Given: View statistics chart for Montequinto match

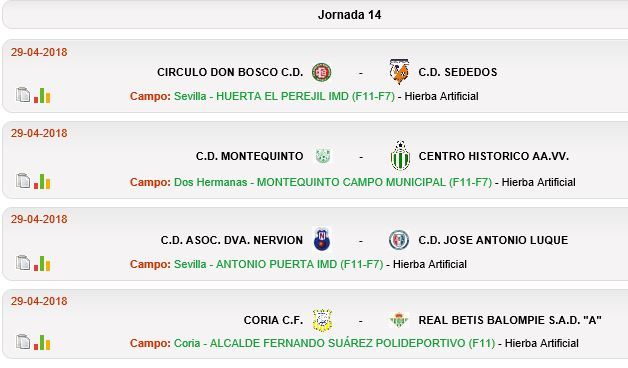Looking at the screenshot, I should [x=42, y=181].
